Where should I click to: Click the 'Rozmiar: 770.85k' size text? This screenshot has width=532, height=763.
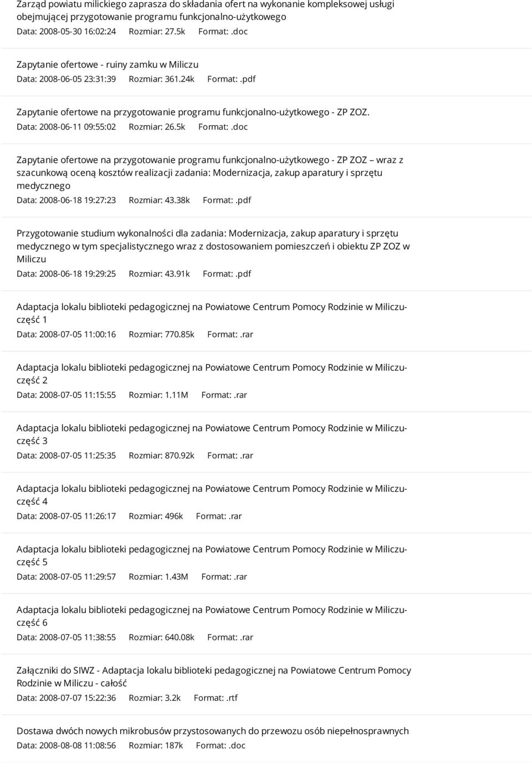(x=162, y=334)
